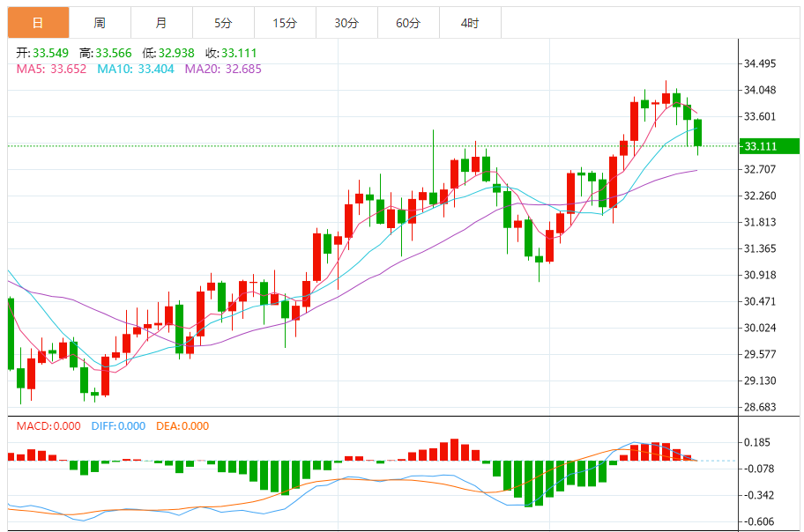The width and height of the screenshot is (804, 532).
Task: Click the 28.683 price axis label
Action: click(760, 408)
